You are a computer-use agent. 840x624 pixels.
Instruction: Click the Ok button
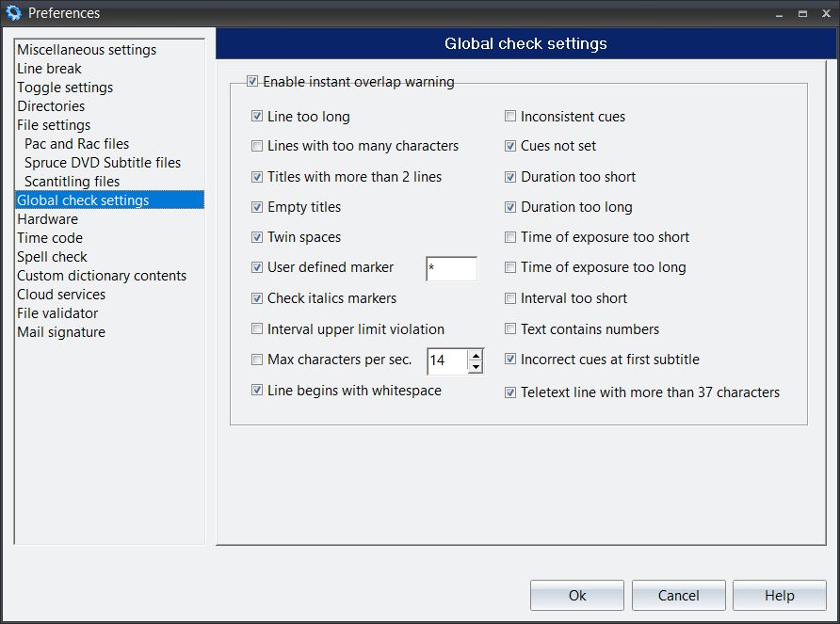[577, 595]
